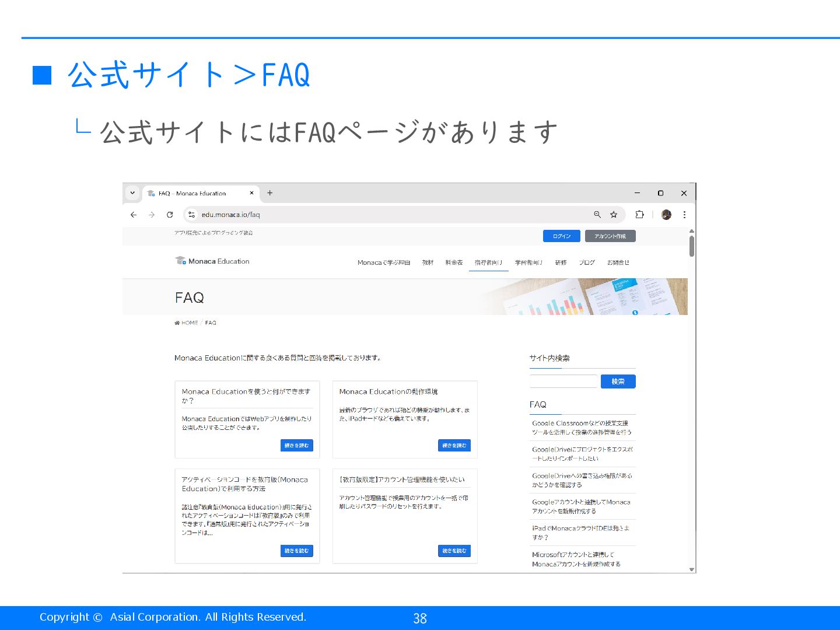Close the FAQ – Monaca Education tab
The height and width of the screenshot is (630, 840).
click(251, 193)
